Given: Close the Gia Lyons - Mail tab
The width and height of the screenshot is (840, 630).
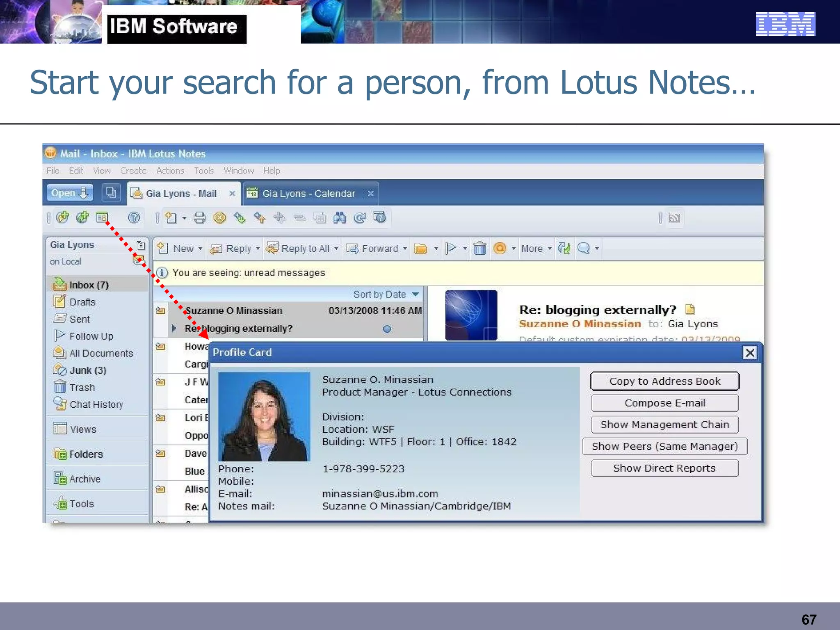Looking at the screenshot, I should point(232,193).
